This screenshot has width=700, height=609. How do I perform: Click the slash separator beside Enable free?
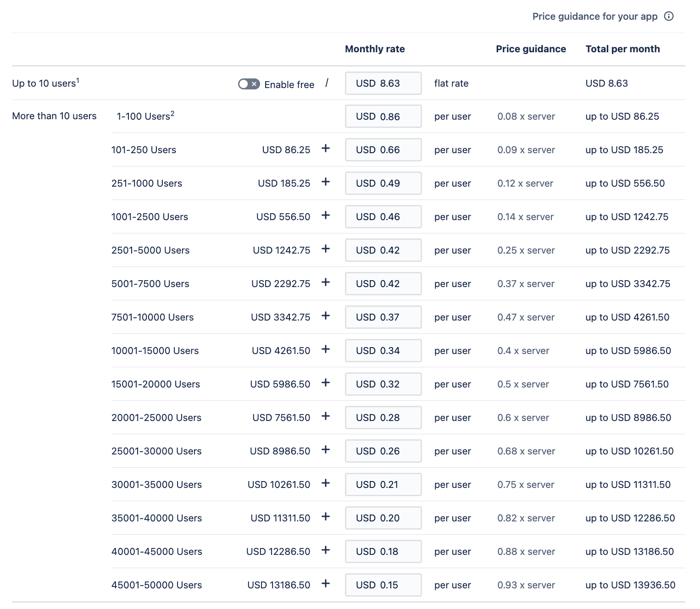coord(327,83)
